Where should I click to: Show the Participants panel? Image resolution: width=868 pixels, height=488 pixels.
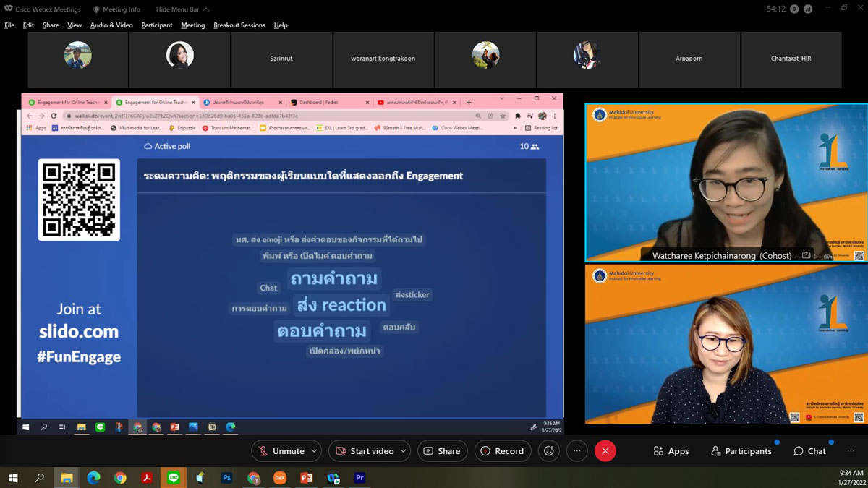coord(741,451)
